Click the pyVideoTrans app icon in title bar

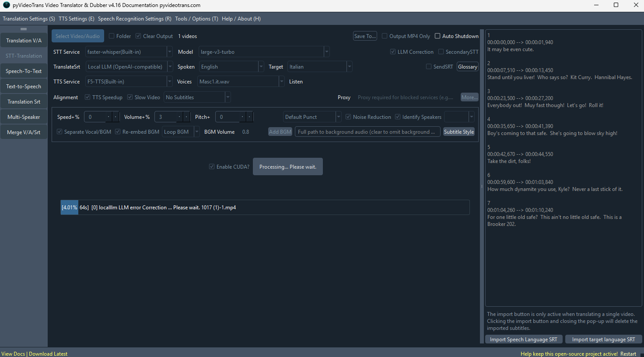point(6,5)
